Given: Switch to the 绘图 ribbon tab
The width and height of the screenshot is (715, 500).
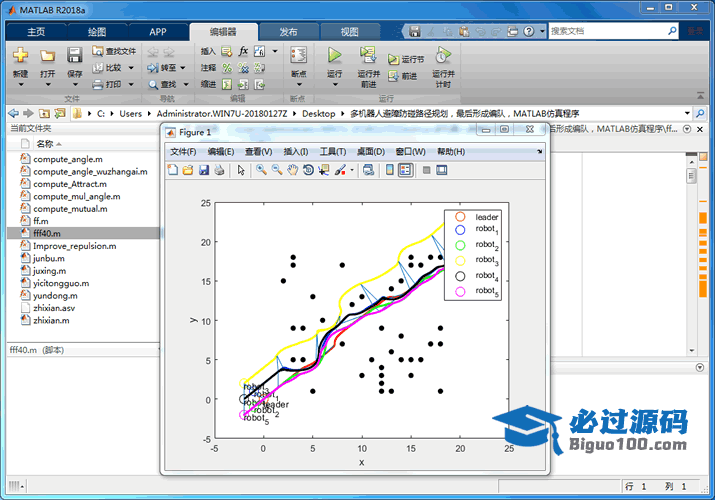Looking at the screenshot, I should pyautogui.click(x=98, y=31).
